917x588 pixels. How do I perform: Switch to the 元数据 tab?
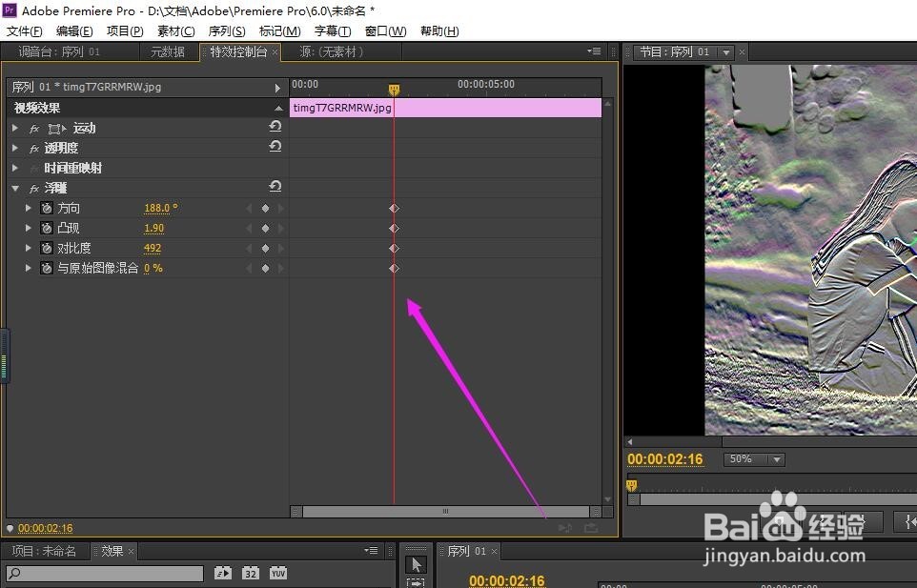[x=167, y=52]
